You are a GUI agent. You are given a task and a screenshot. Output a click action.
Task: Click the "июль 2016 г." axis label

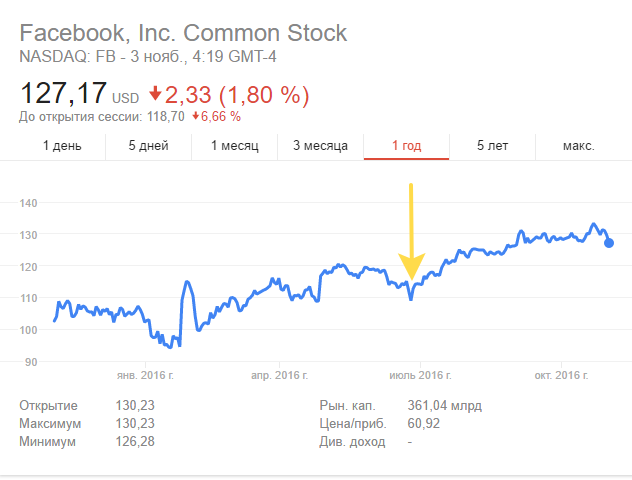pos(419,376)
